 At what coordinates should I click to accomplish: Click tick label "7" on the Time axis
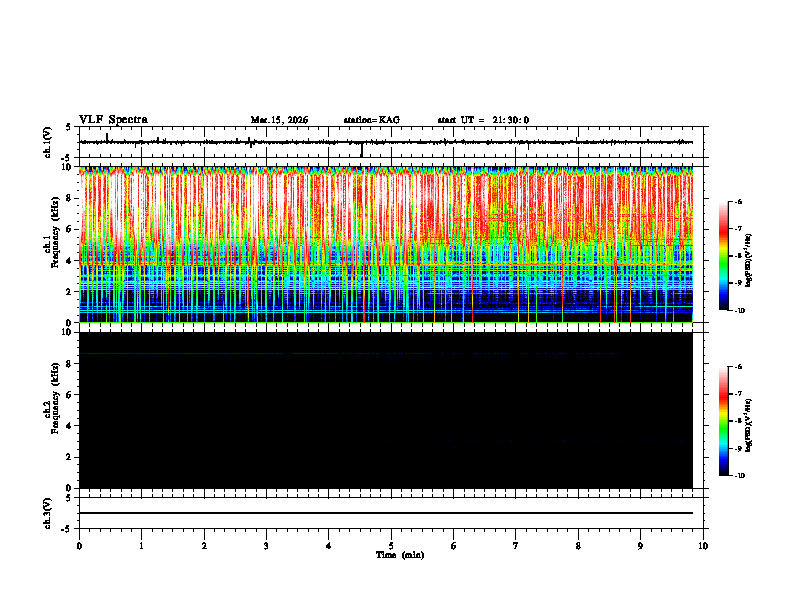tap(516, 546)
